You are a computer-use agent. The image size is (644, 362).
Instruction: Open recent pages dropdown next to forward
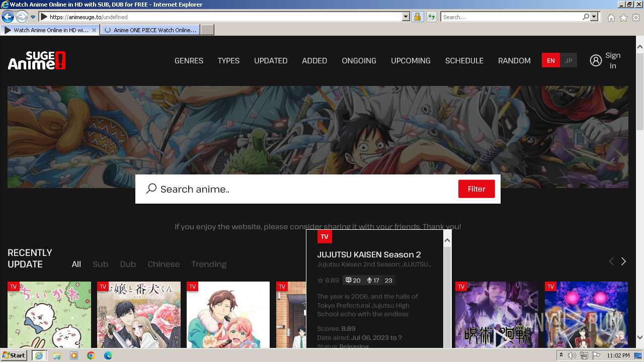(x=33, y=17)
